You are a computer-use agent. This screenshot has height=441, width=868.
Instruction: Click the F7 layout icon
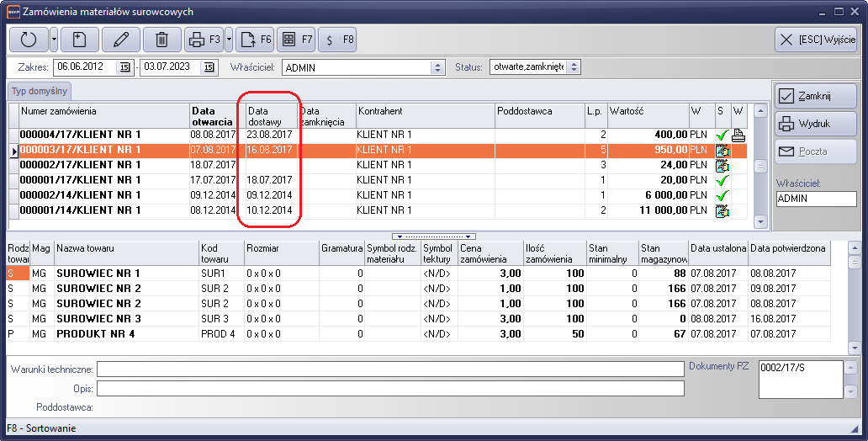point(296,40)
